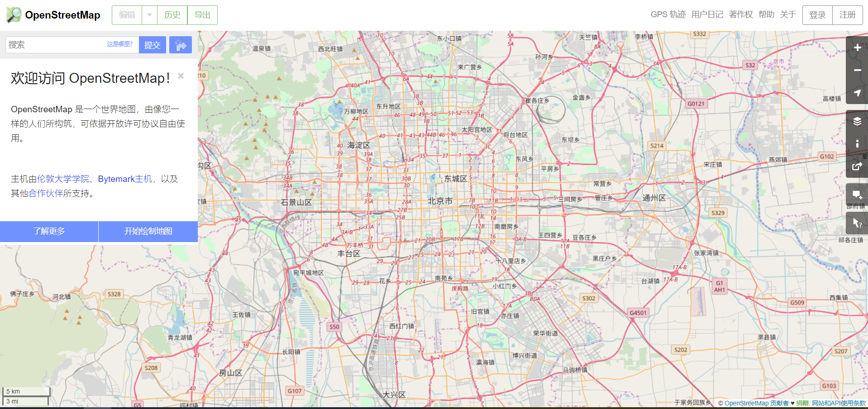Screen dimensions: 868x409
Task: Open the map key information icon
Action: tap(857, 144)
